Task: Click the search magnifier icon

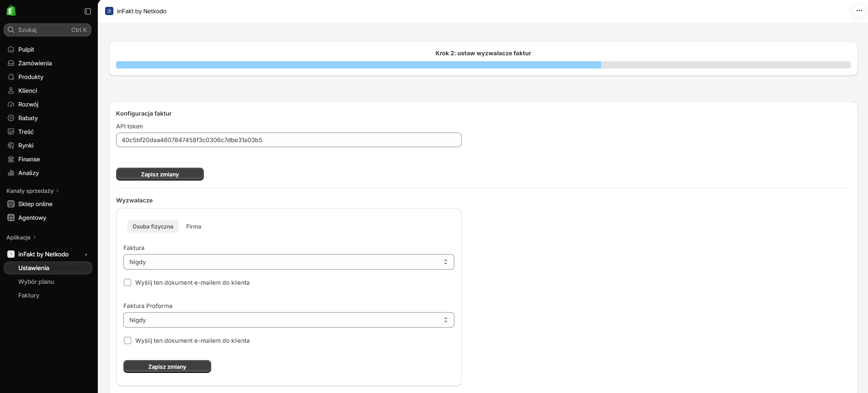Action: pos(11,30)
